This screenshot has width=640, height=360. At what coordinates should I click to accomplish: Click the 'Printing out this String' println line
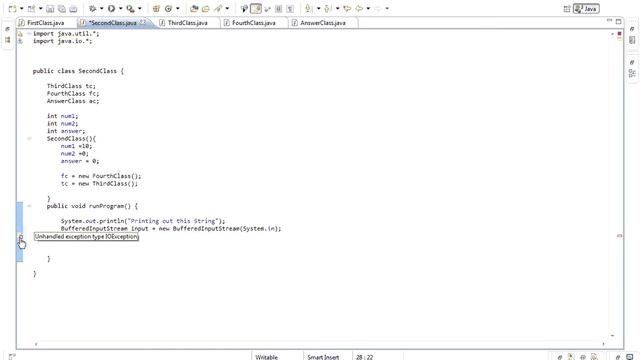click(143, 221)
